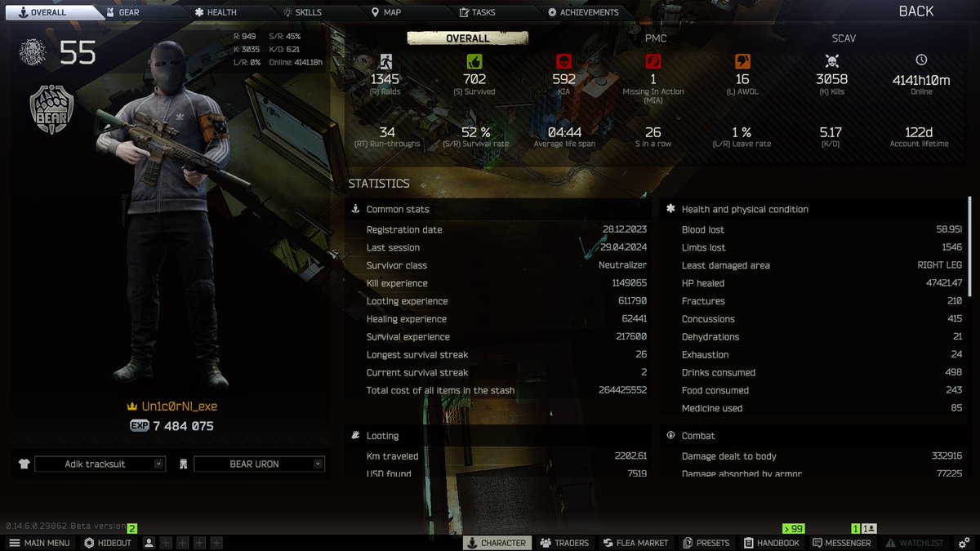Screen dimensions: 980x551
Task: Click the 04:44 Average life span value
Action: point(564,132)
